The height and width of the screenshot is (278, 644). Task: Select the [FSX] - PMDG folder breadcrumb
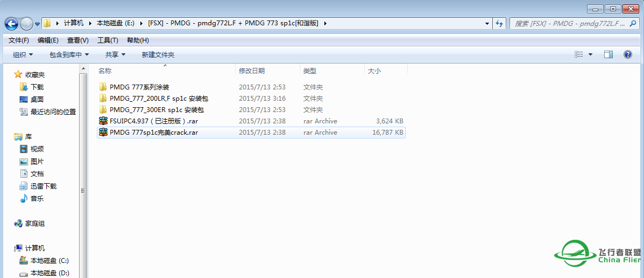point(233,24)
